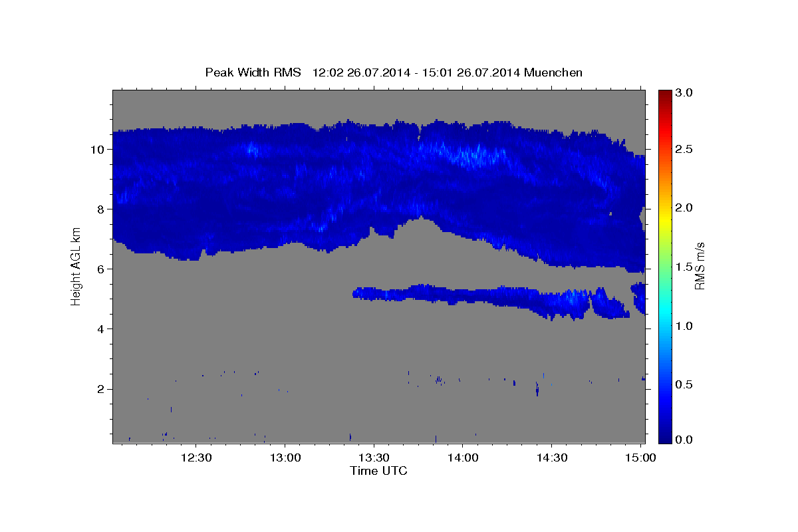The height and width of the screenshot is (532, 798).
Task: Click the colorbar label '1.0'
Action: tap(686, 326)
